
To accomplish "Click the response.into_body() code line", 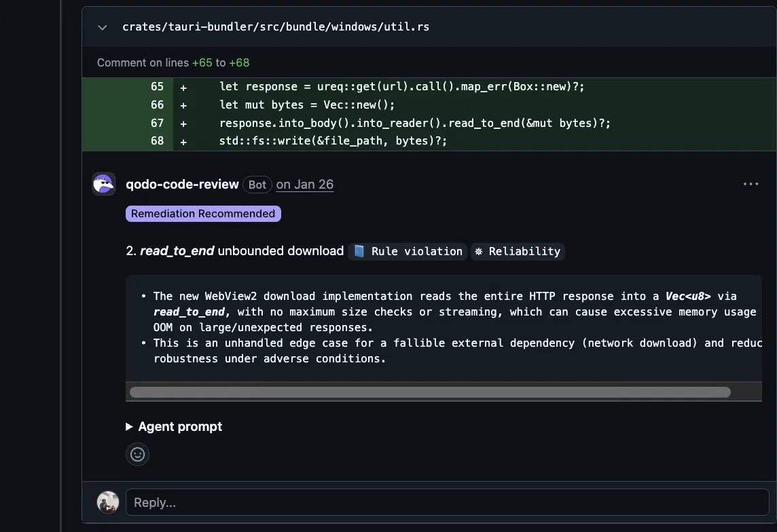I will pos(415,123).
